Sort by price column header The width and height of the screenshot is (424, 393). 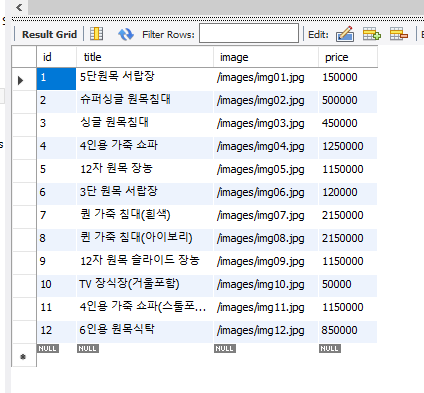[x=348, y=57]
